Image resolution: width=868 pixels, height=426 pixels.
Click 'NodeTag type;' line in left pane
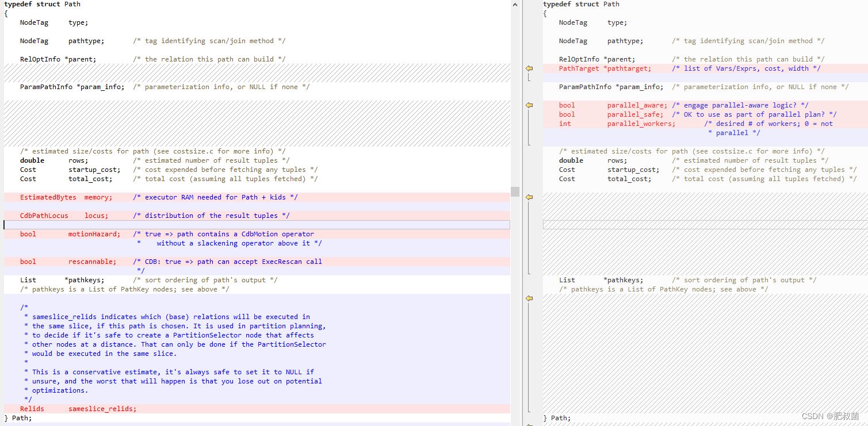click(x=54, y=22)
